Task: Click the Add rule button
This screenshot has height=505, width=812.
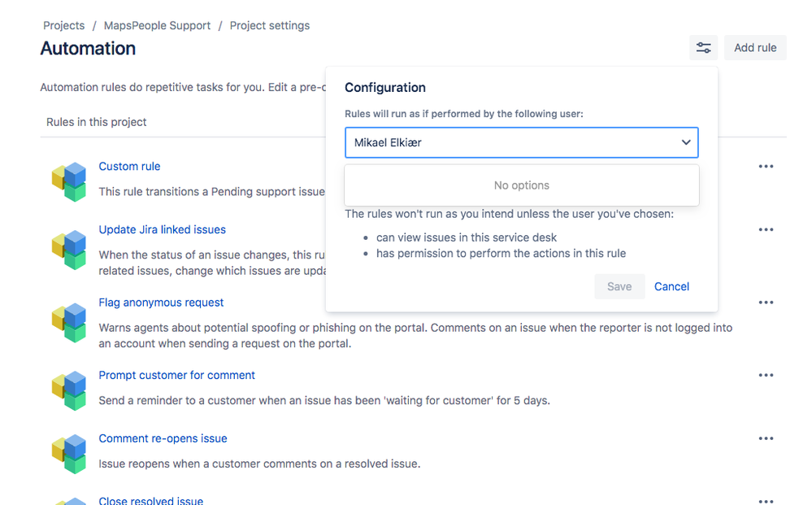Action: [x=755, y=48]
